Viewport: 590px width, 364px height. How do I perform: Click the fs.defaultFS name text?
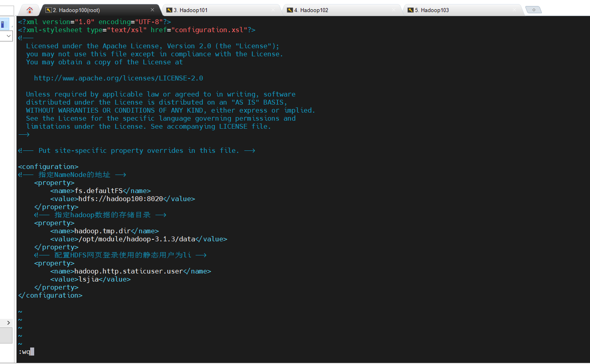tap(99, 191)
